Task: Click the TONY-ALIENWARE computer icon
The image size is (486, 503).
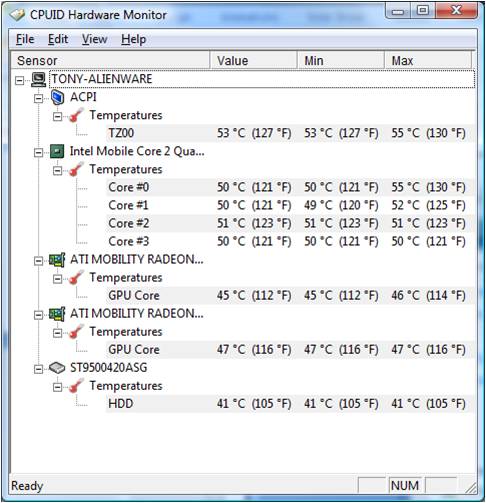Action: (x=39, y=79)
